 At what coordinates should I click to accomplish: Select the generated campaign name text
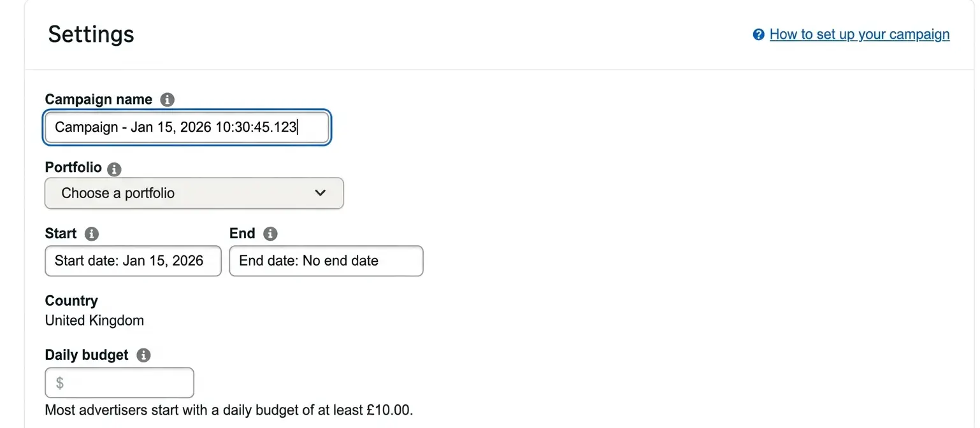point(175,127)
